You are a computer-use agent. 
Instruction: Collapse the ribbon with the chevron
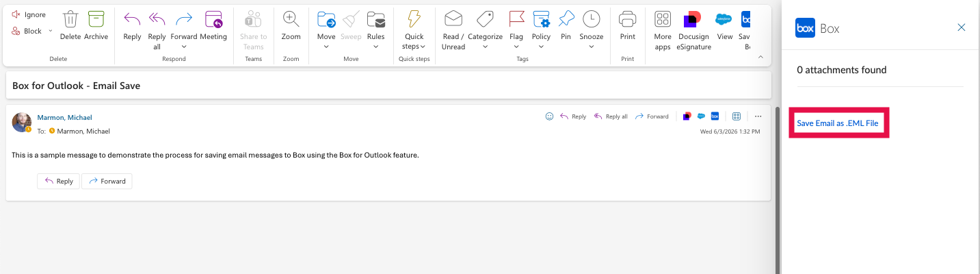(760, 58)
